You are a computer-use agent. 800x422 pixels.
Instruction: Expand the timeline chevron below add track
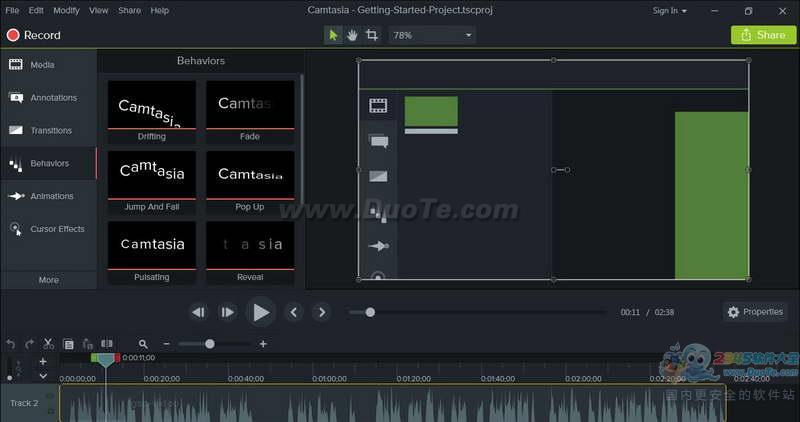coord(43,376)
